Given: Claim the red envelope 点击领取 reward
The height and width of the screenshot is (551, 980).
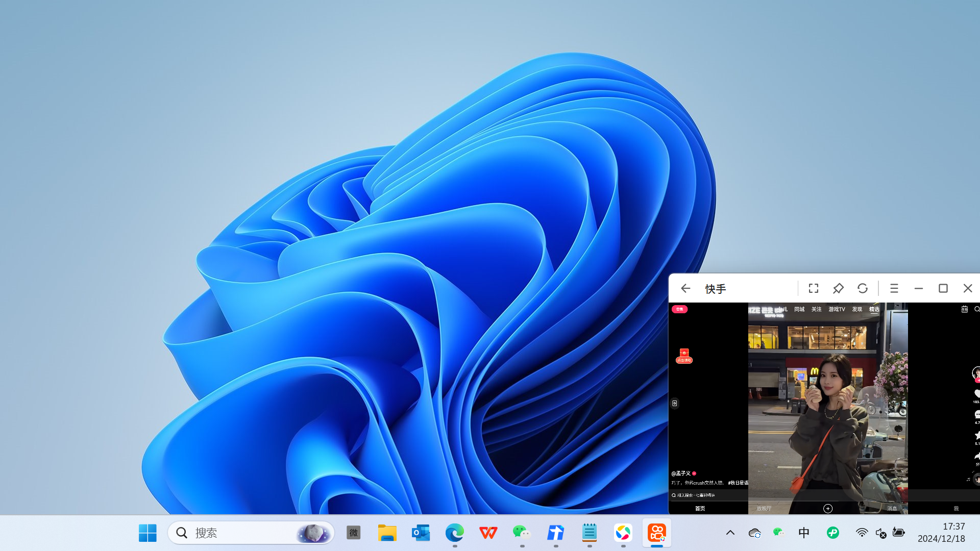Looking at the screenshot, I should (x=684, y=356).
